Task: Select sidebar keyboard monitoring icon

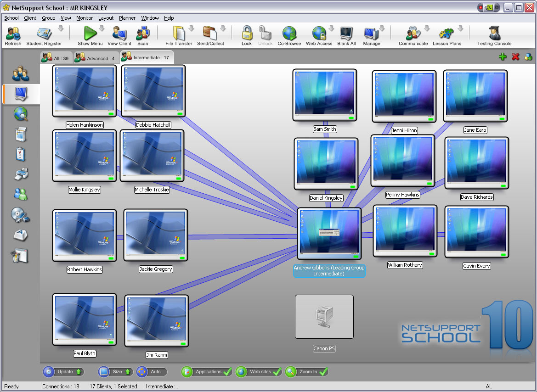Action: 21,235
